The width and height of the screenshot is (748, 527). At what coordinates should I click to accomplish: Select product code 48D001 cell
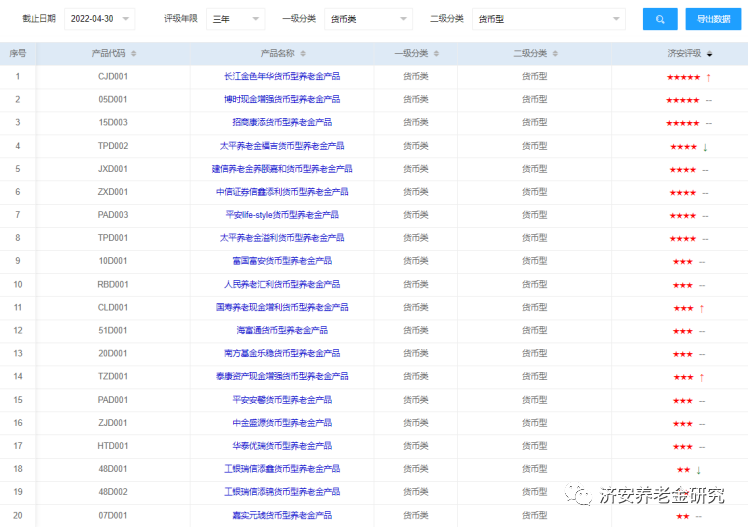tap(113, 469)
